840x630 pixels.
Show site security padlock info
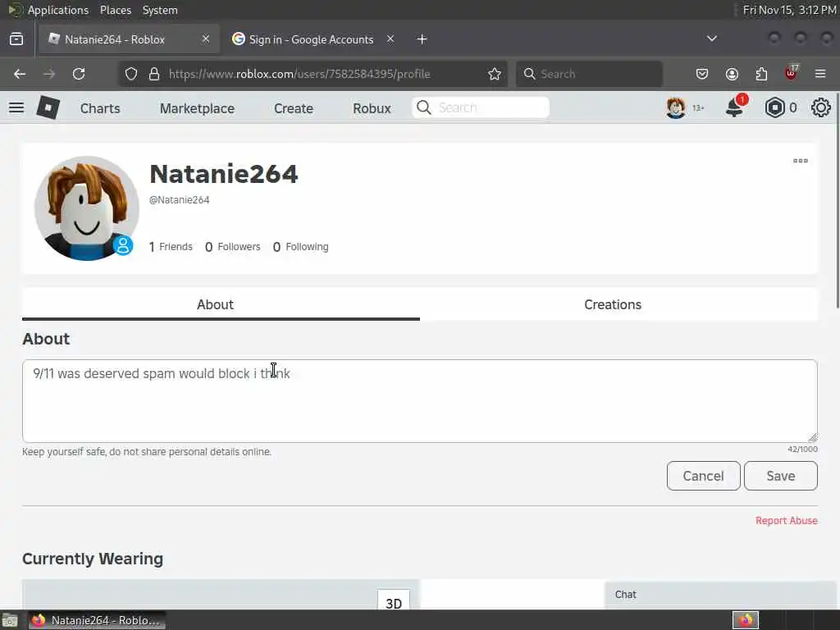tap(154, 74)
